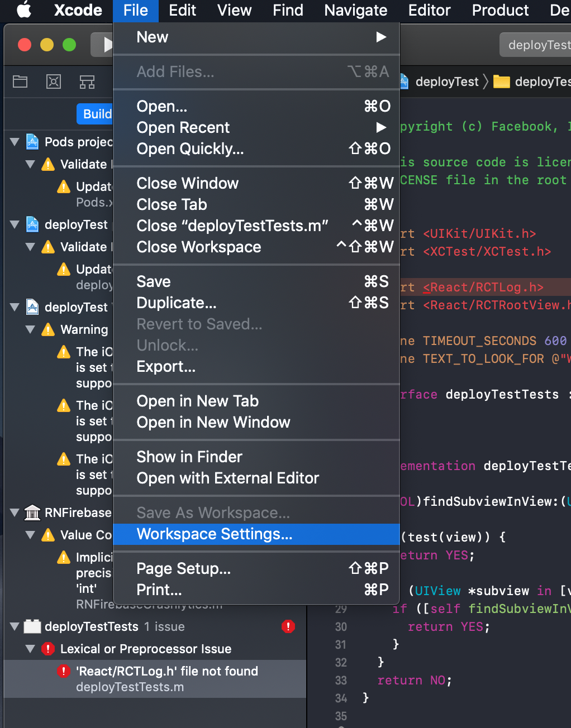This screenshot has height=728, width=571.
Task: Click the deployTest scheme selector in toolbar
Action: (535, 45)
